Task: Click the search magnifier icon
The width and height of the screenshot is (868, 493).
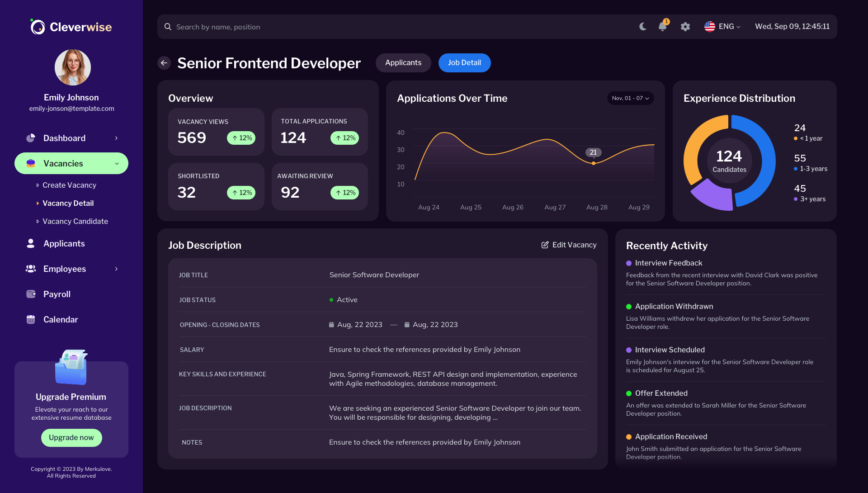Action: tap(168, 27)
